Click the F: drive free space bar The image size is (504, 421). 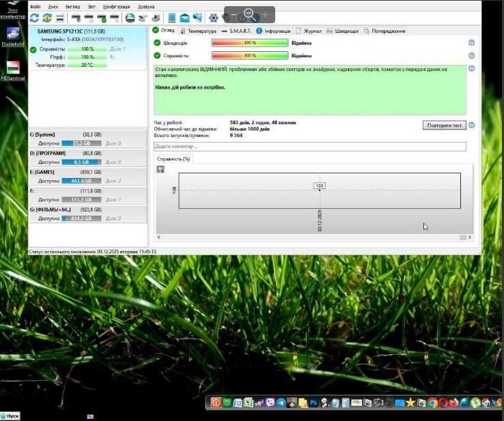point(81,200)
